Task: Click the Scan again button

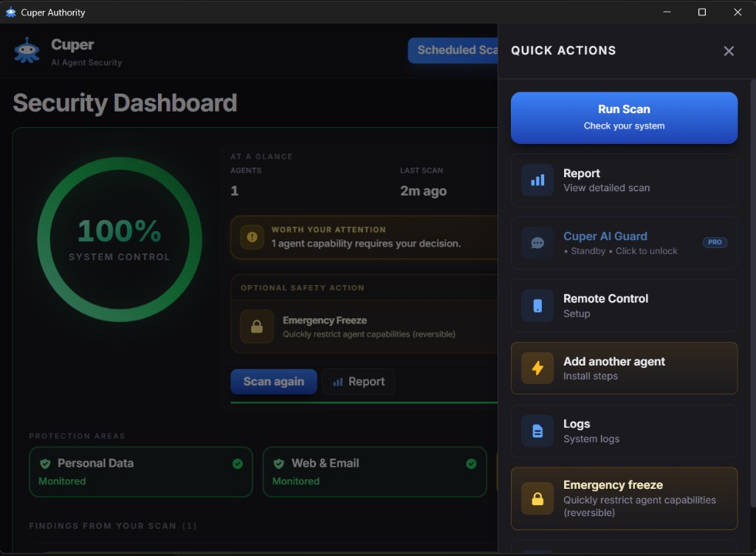Action: tap(273, 381)
